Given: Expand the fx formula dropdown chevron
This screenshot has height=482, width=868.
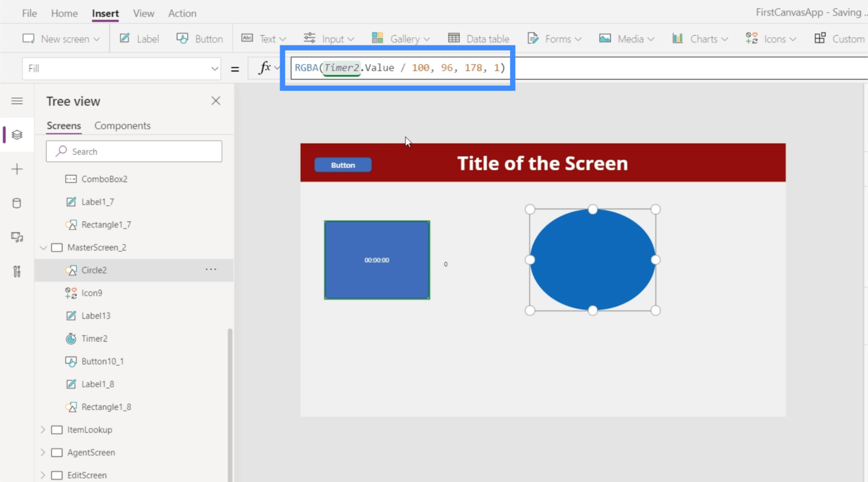Looking at the screenshot, I should (277, 68).
